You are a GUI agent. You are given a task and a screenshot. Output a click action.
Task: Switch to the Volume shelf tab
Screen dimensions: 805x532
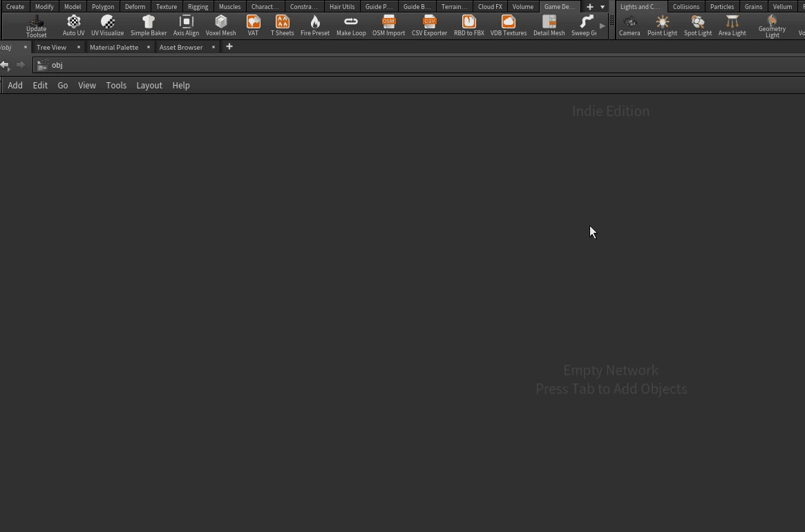coord(522,7)
